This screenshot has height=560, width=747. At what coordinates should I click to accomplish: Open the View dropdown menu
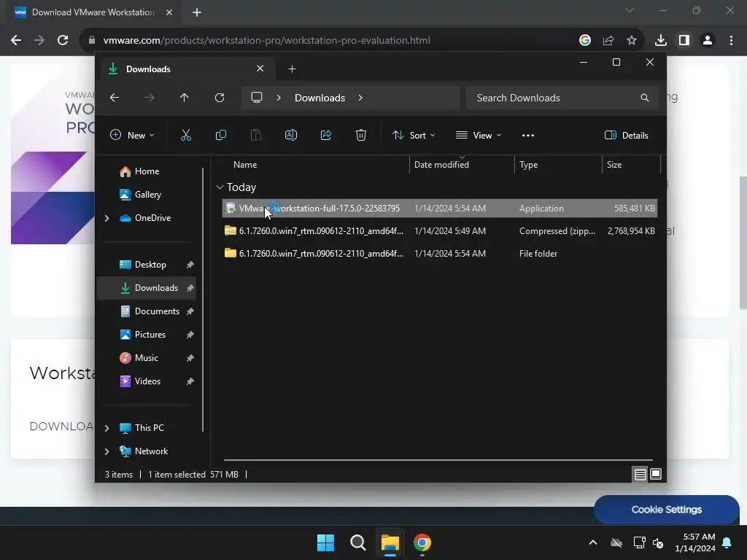[x=479, y=135]
